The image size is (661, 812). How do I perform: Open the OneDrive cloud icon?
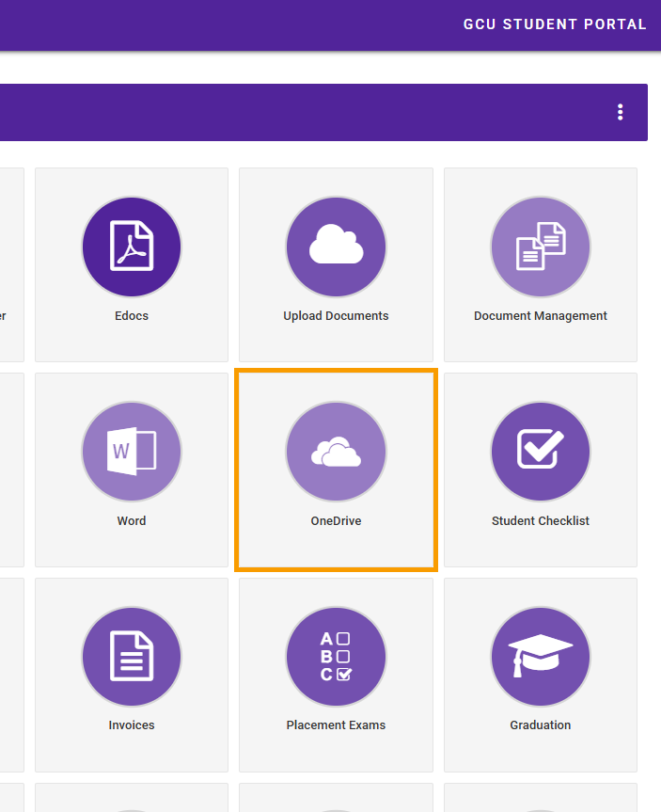pyautogui.click(x=336, y=452)
